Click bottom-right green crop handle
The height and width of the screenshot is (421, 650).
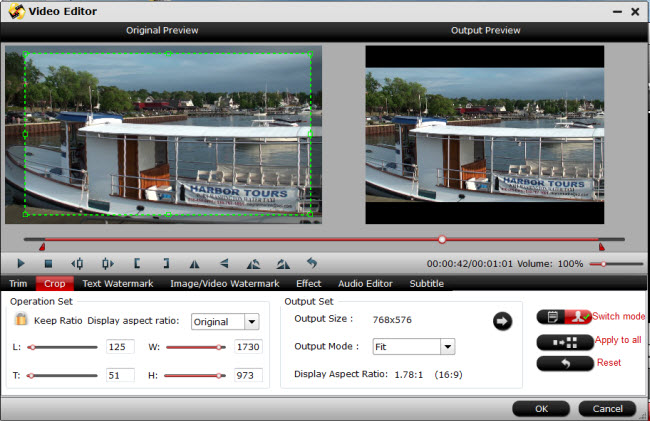(310, 214)
